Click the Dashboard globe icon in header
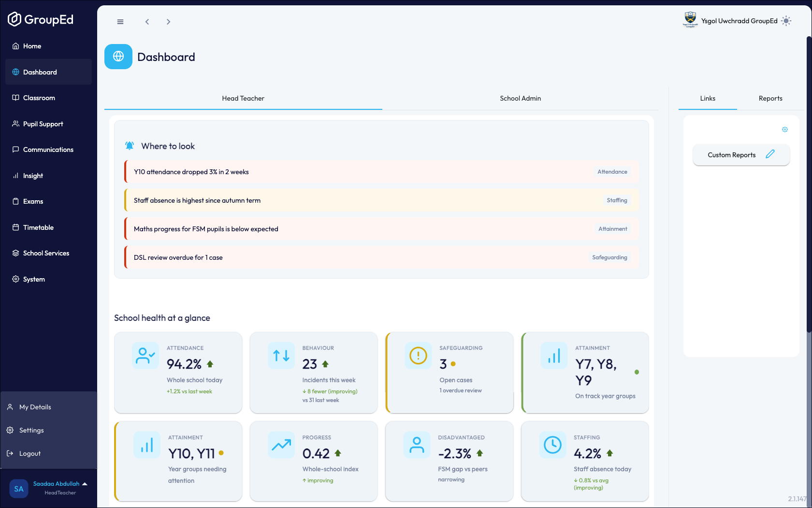Screen dimensions: 812x508 (x=118, y=57)
